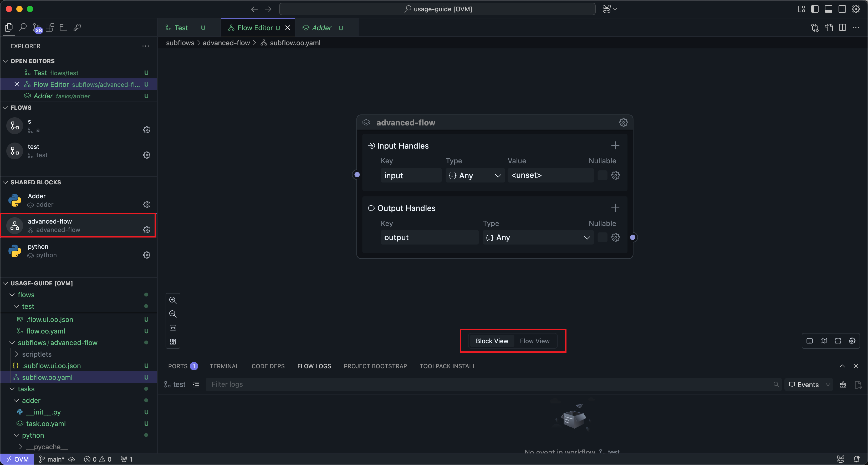Screen dimensions: 868x465
Task: Open advanced-flow block settings gear
Action: pyautogui.click(x=623, y=122)
